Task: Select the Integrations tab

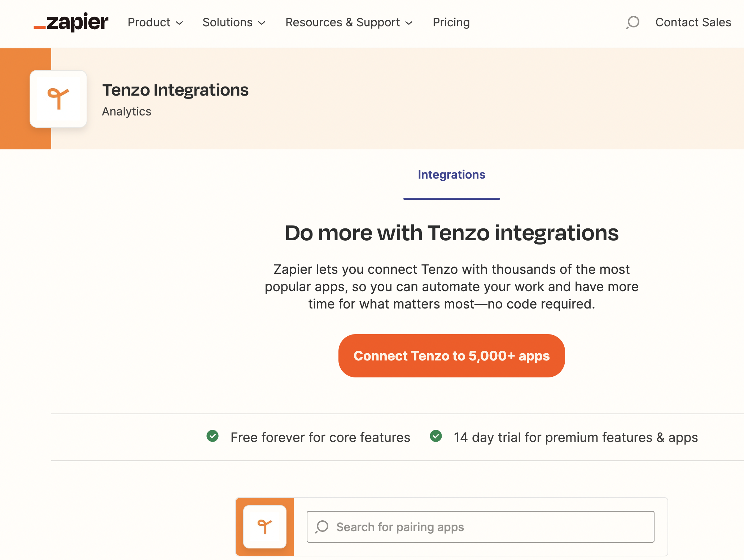Action: (451, 175)
